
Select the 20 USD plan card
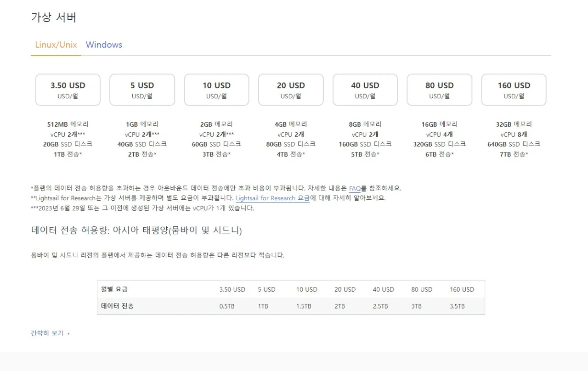coord(291,90)
